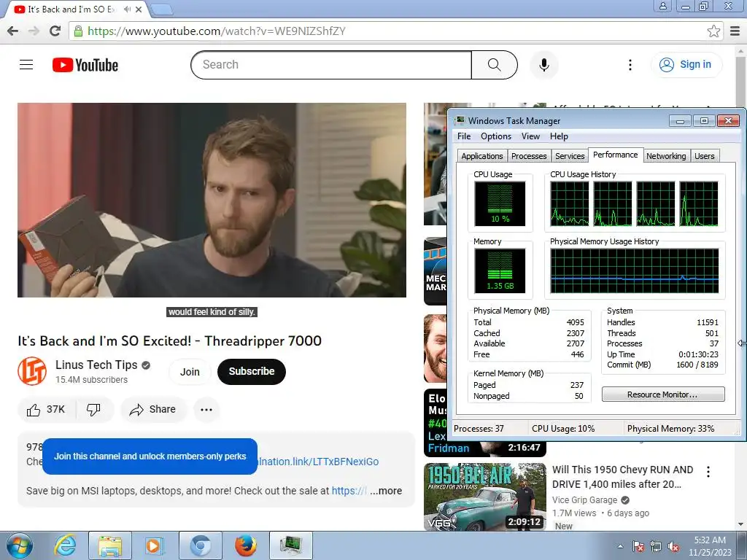Open a new browser tab

point(161,9)
